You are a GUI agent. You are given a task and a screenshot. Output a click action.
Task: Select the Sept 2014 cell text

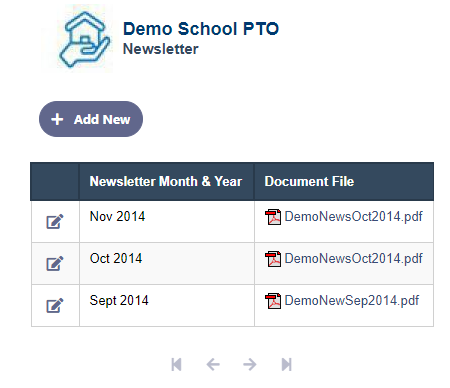click(x=119, y=301)
